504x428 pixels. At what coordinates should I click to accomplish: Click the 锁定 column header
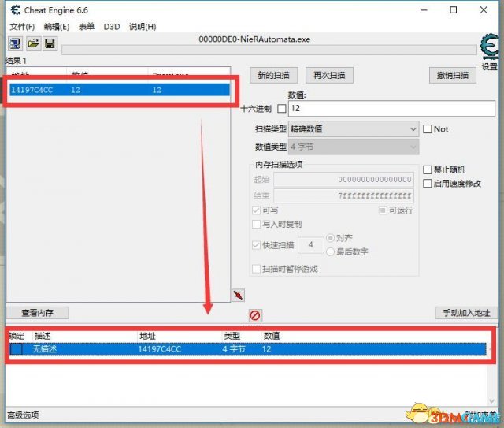click(17, 337)
